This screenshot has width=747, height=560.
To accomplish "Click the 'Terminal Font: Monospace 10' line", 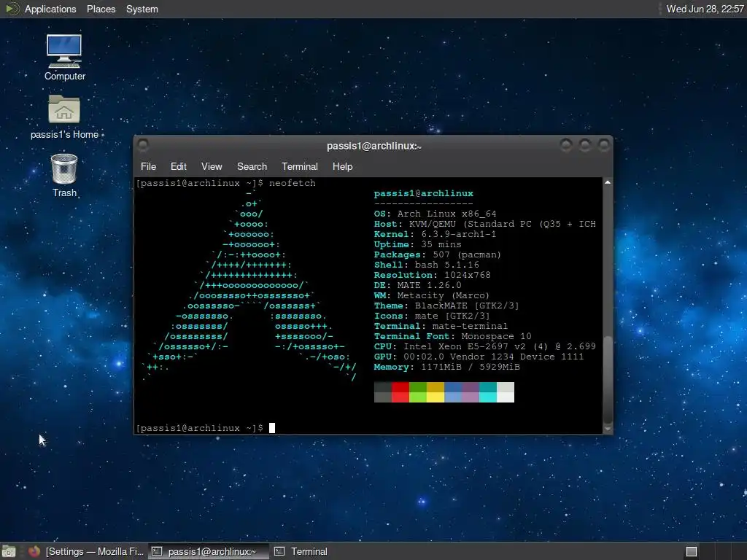I will pos(452,336).
